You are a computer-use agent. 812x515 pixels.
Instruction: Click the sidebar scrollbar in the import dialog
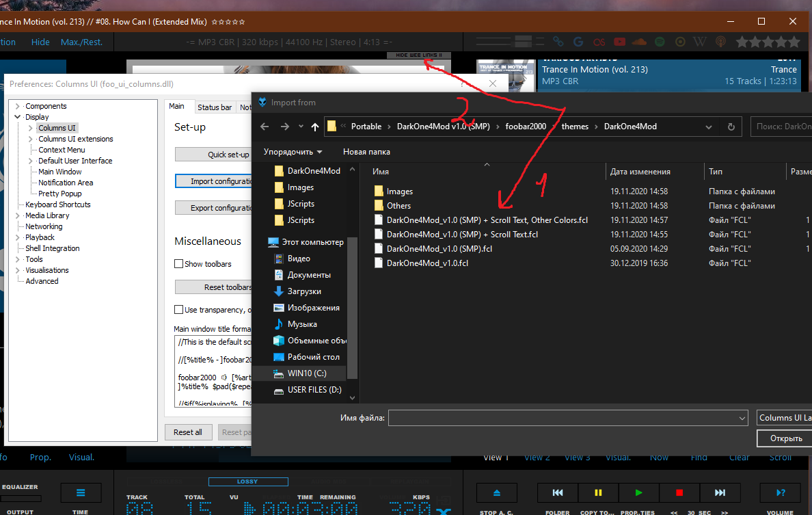352,308
